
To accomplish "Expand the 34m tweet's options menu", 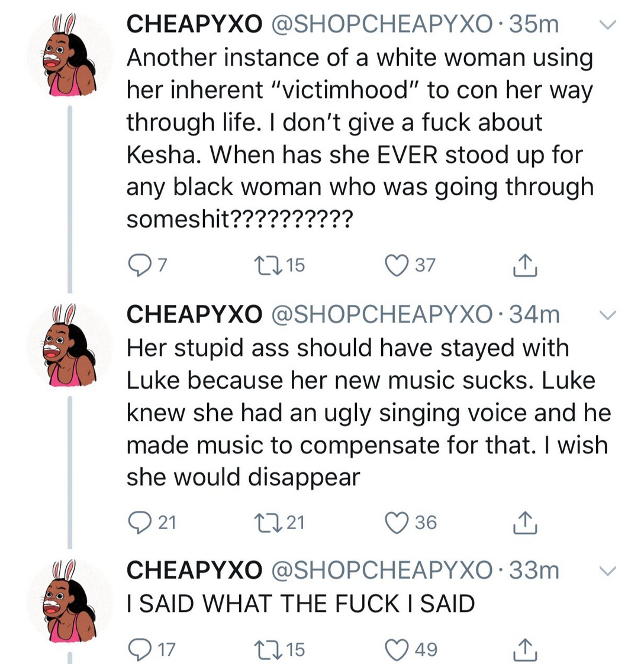I will (x=608, y=314).
